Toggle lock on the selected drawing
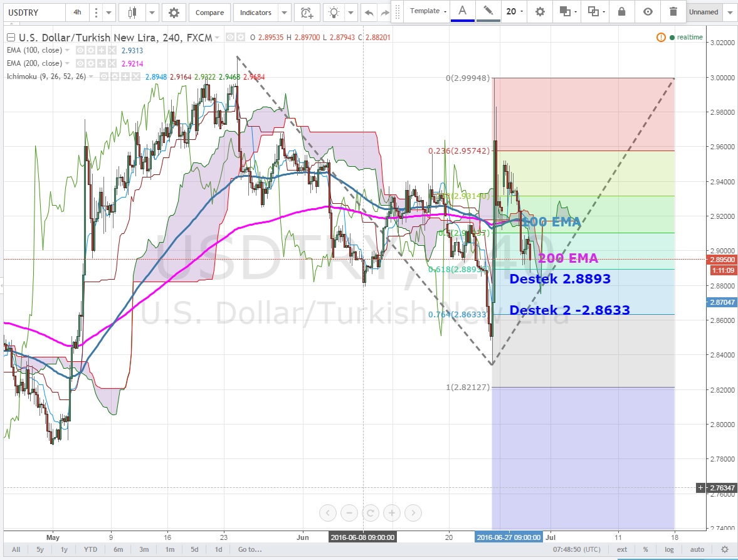This screenshot has width=738, height=560. [621, 11]
